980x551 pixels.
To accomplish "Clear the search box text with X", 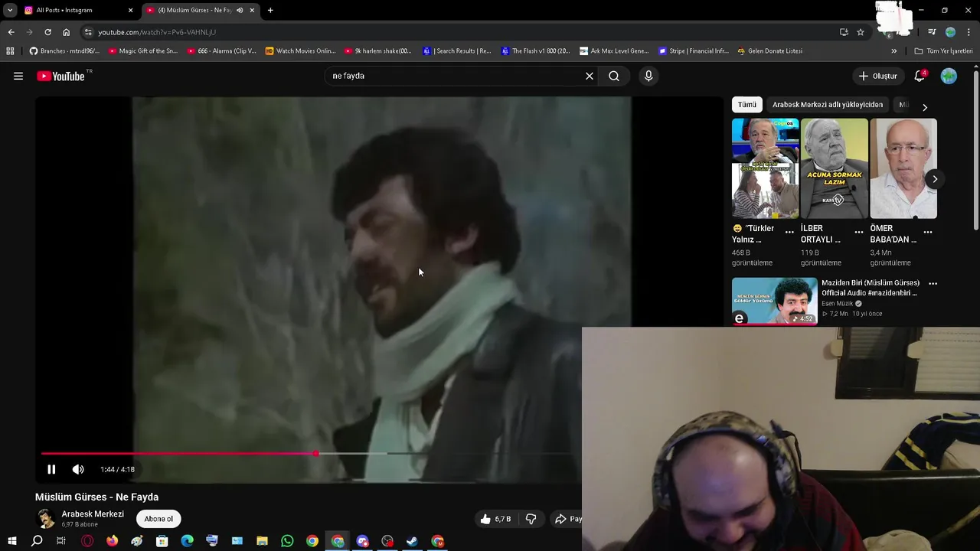I will (x=590, y=76).
